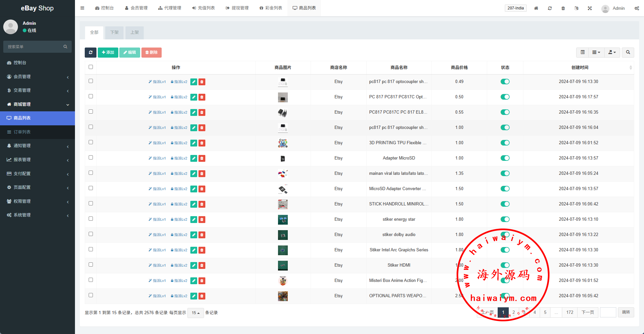Click red delete icon for Stiker HDMI row
Screen dimensions: 644x334
point(202,265)
